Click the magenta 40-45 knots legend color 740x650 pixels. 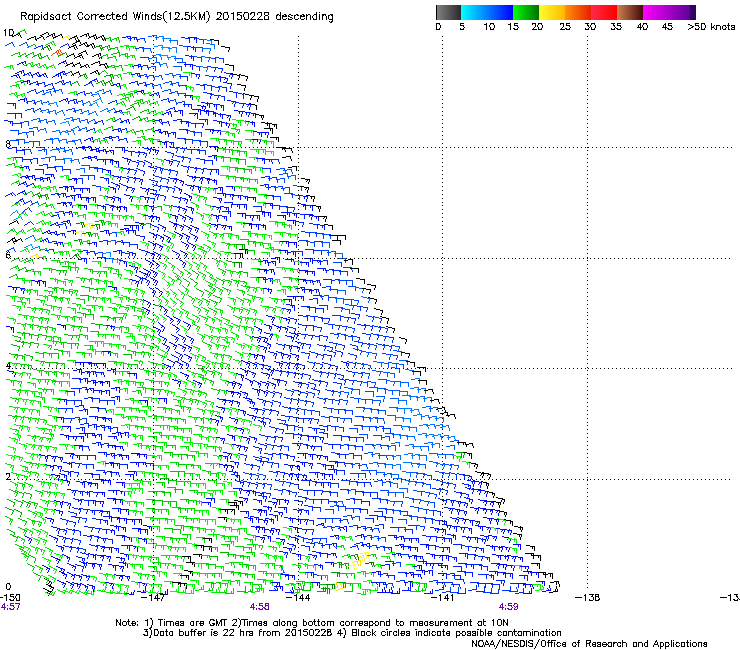pyautogui.click(x=656, y=12)
